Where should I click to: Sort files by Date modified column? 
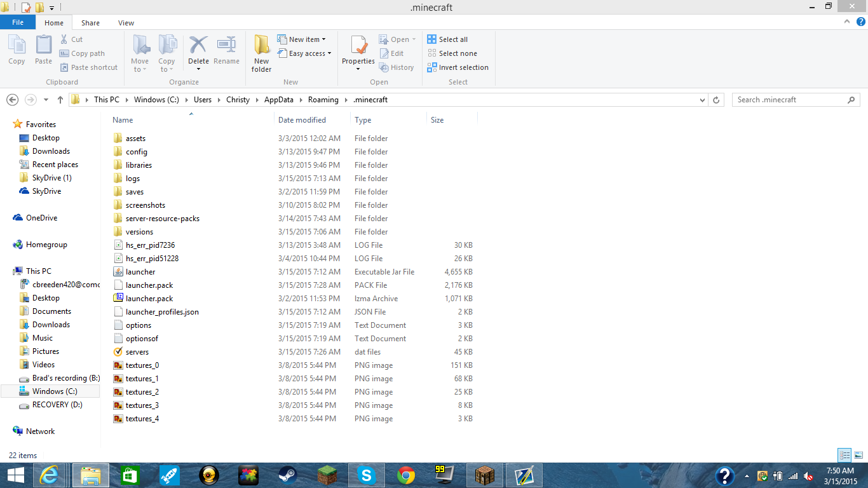(312, 119)
